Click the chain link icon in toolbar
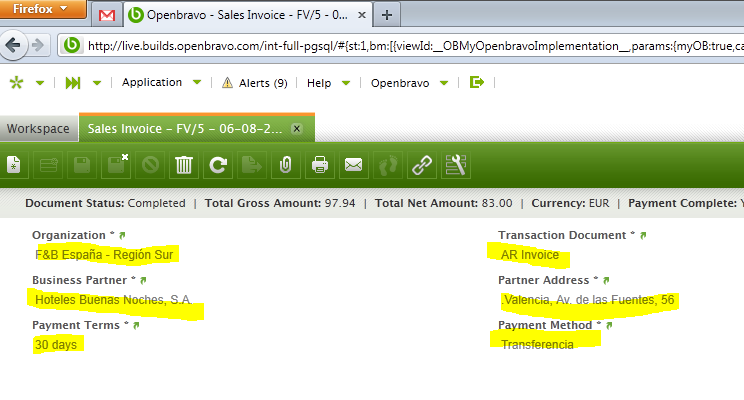 [422, 165]
